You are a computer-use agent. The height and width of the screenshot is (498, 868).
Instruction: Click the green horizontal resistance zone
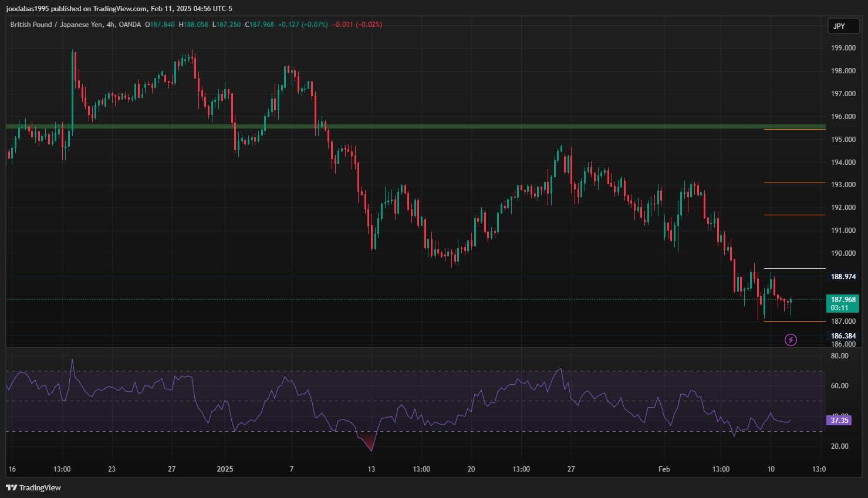(x=416, y=126)
